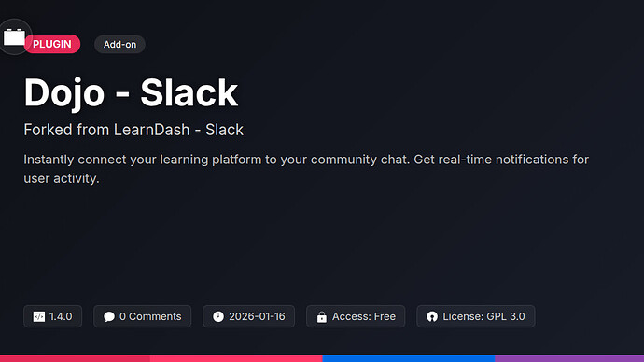Click the 1.4.0 version label
Image resolution: width=644 pixels, height=362 pixels.
point(61,316)
